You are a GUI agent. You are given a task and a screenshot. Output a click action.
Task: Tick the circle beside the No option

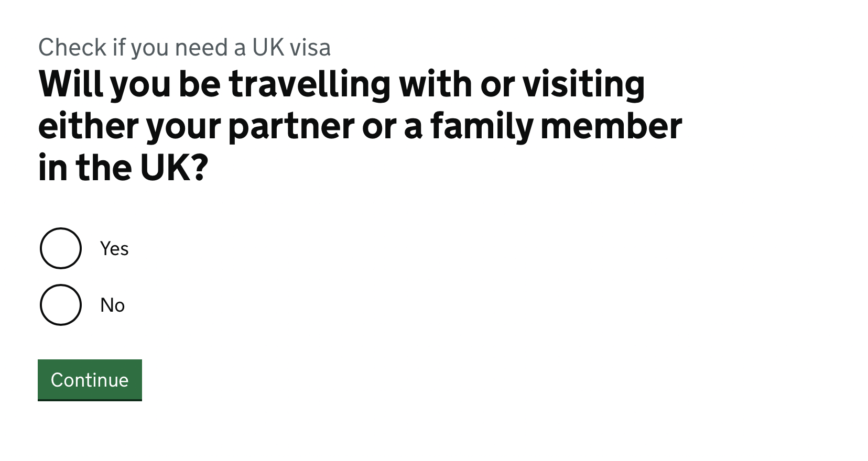(61, 305)
